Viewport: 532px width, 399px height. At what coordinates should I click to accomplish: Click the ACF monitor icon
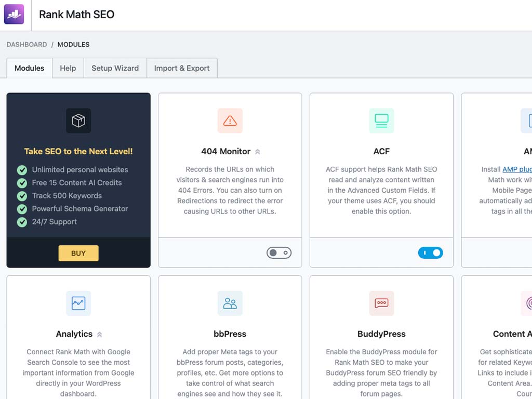point(381,121)
